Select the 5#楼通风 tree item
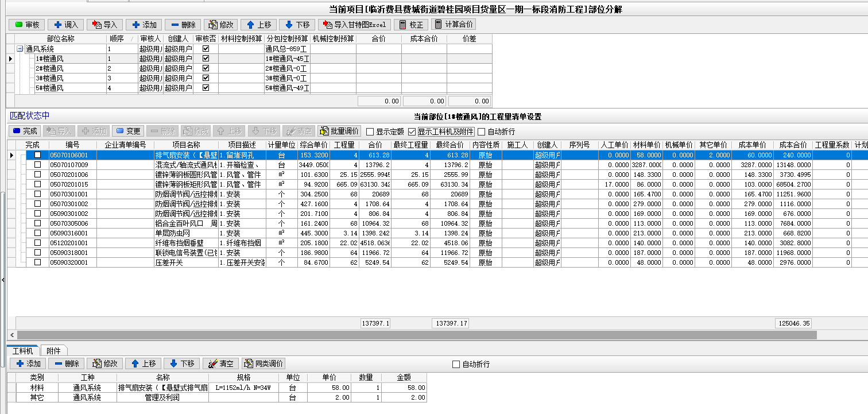Viewport: 868px width, 414px height. [49, 88]
